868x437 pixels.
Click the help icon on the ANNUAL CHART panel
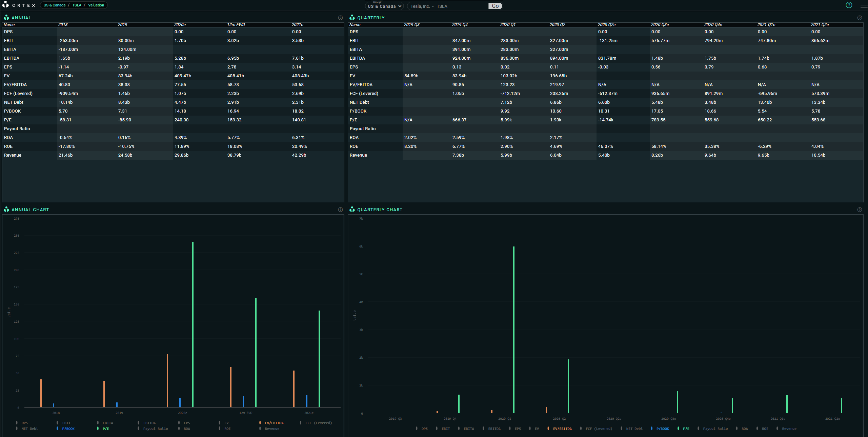(x=340, y=210)
